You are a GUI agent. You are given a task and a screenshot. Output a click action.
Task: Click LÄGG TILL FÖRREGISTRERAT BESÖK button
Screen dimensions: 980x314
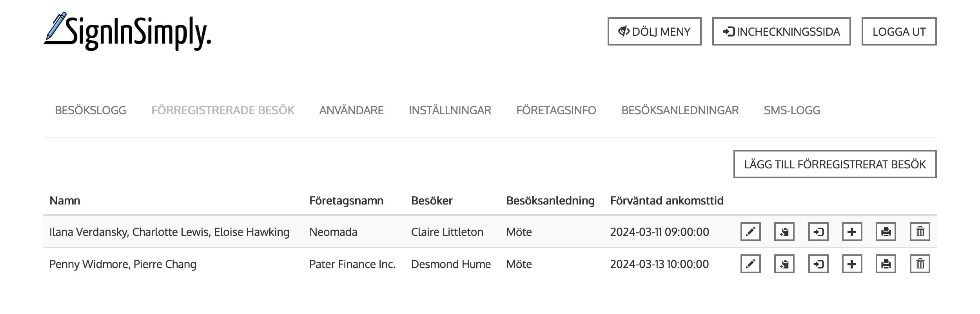(x=835, y=164)
